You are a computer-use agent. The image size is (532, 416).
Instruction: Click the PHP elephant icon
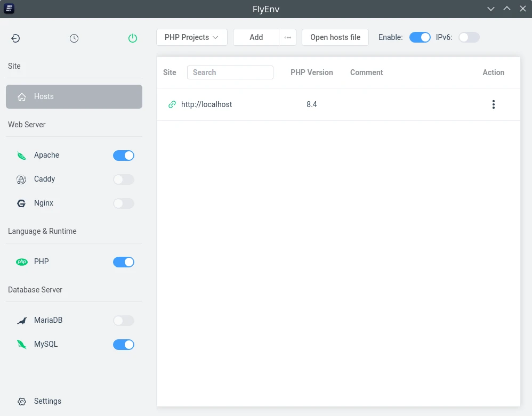[22, 262]
